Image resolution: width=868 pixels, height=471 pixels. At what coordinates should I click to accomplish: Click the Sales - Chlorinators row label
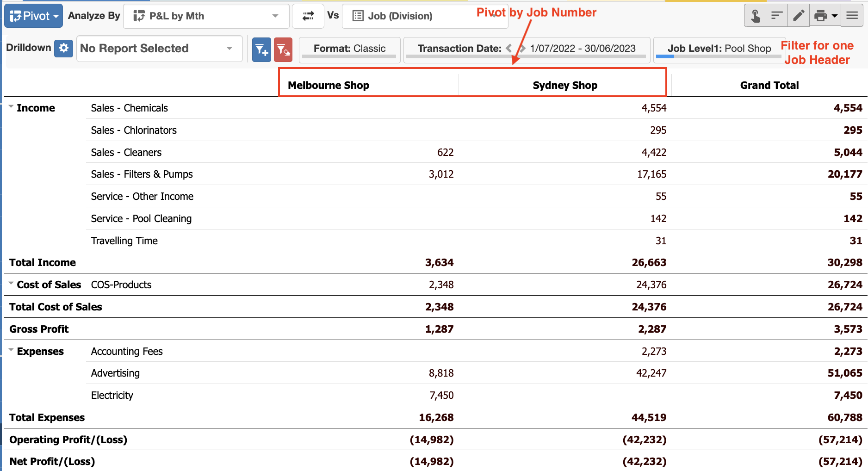(x=134, y=130)
